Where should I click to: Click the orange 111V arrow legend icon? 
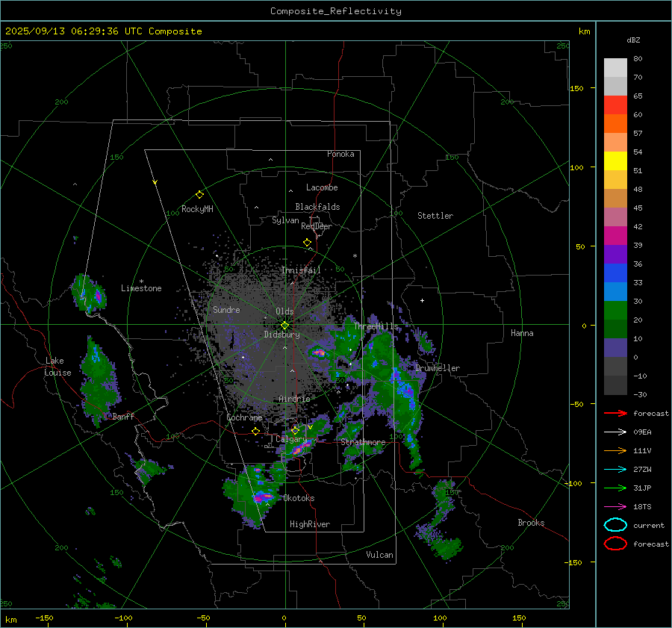click(615, 450)
